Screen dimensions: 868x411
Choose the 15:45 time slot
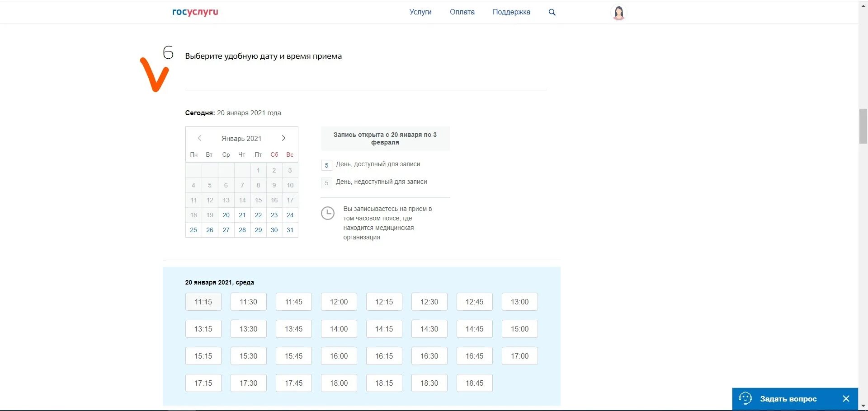[x=294, y=356]
